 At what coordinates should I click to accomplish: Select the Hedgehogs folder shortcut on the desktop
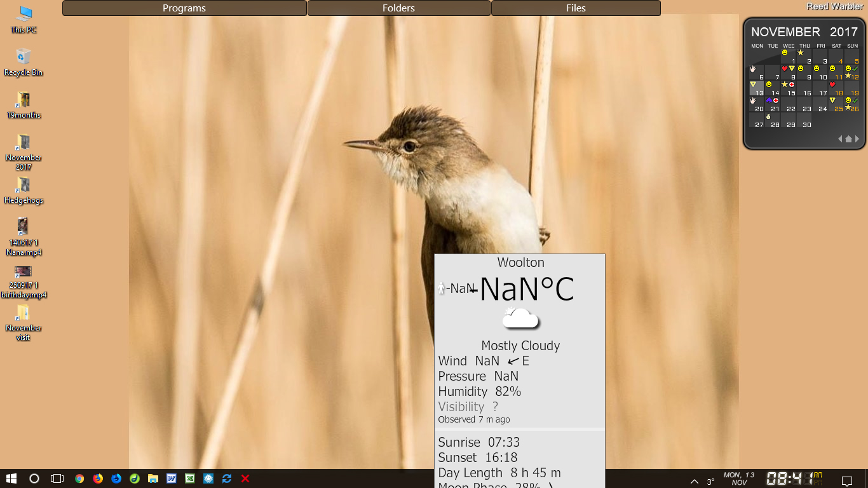click(x=24, y=189)
